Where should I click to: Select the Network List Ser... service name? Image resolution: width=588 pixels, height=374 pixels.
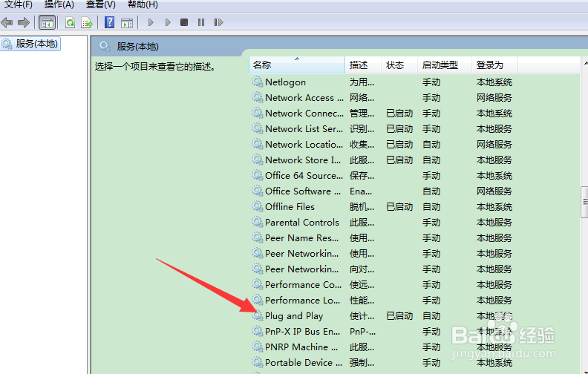pyautogui.click(x=304, y=128)
